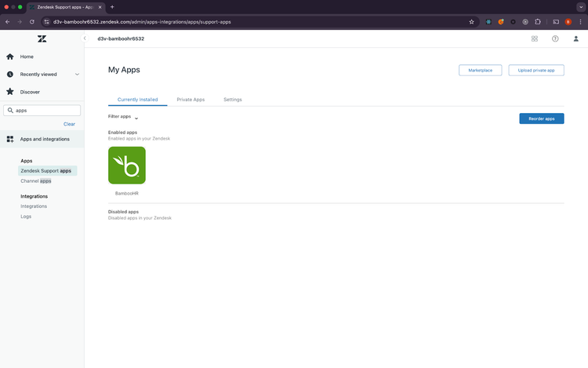Screen dimensions: 588x368
Task: Open the Filter apps dropdown
Action: pyautogui.click(x=123, y=117)
